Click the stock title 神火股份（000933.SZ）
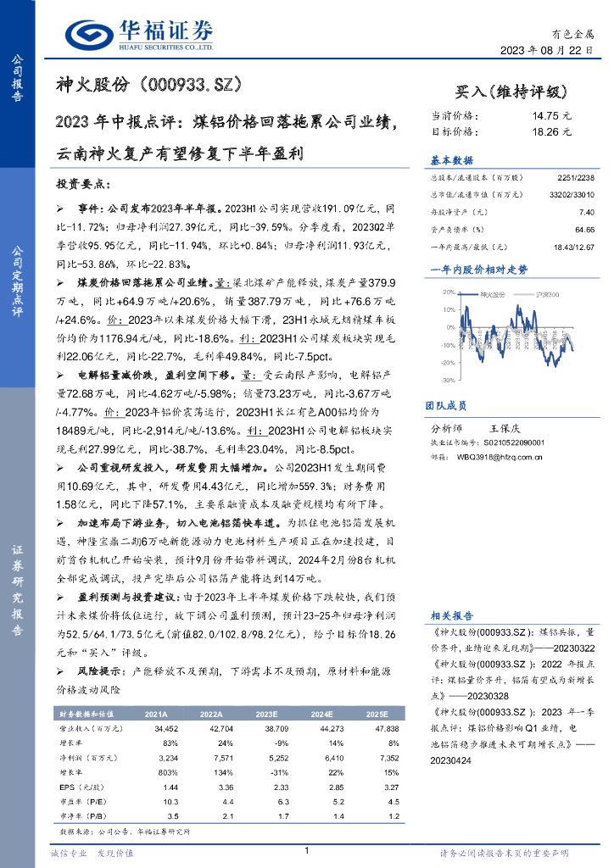The image size is (614, 868). tap(149, 85)
